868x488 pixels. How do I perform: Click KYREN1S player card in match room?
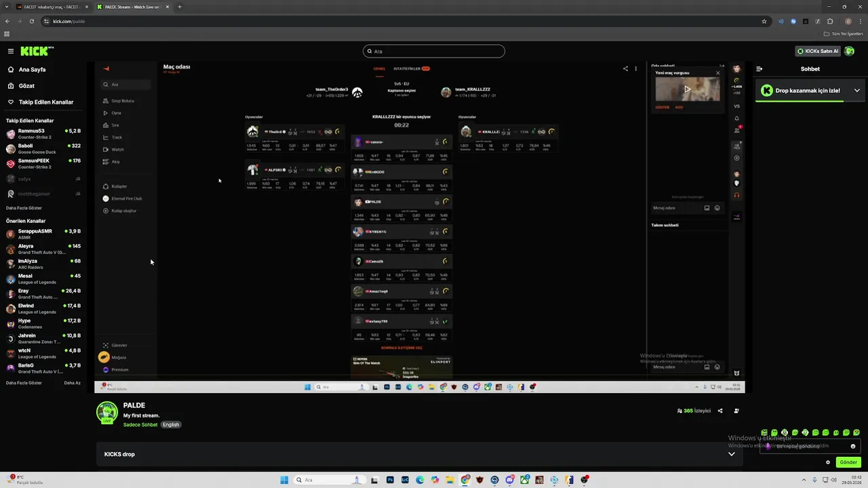[x=401, y=239]
